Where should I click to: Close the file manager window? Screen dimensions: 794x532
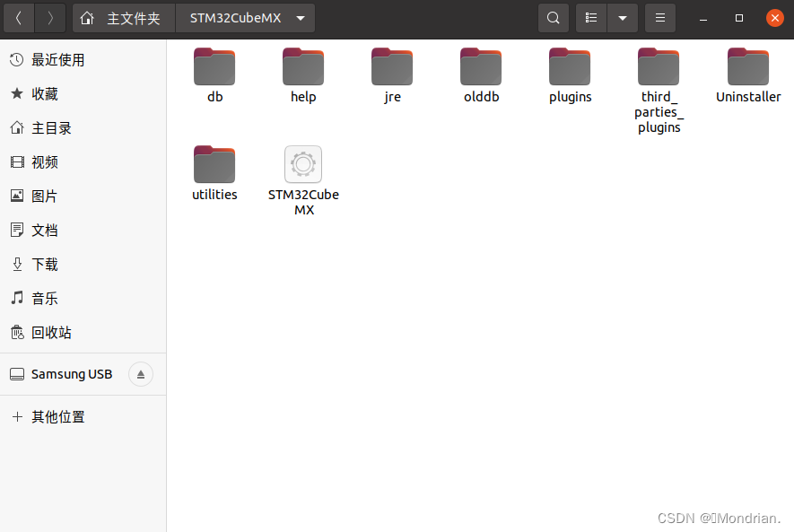coord(775,18)
